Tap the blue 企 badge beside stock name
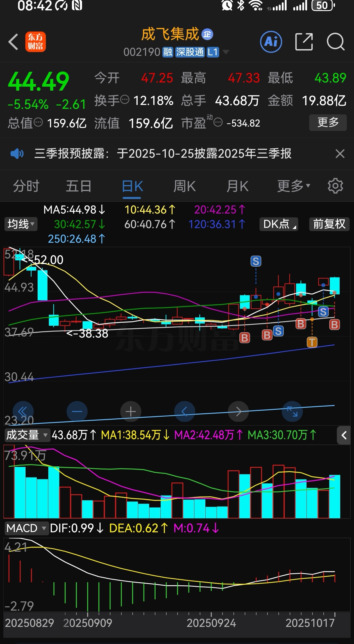Screen dimensions: 354x644 point(207,35)
